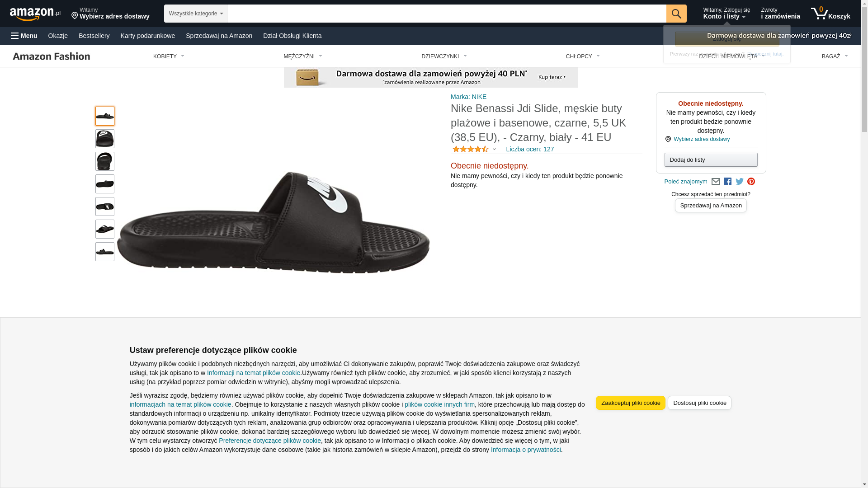Image resolution: width=868 pixels, height=488 pixels.
Task: Click the Amazon.pl logo
Action: coord(35,14)
